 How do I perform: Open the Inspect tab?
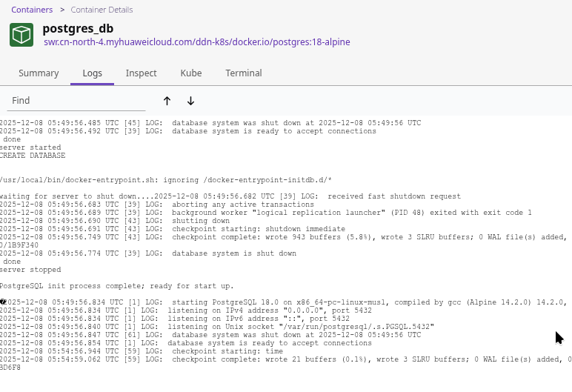pos(142,73)
